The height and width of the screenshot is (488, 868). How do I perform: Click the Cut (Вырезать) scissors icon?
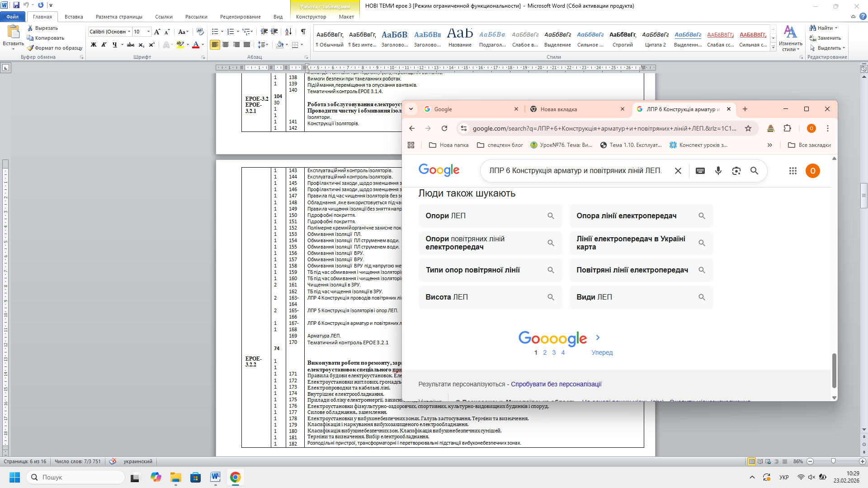(30, 28)
